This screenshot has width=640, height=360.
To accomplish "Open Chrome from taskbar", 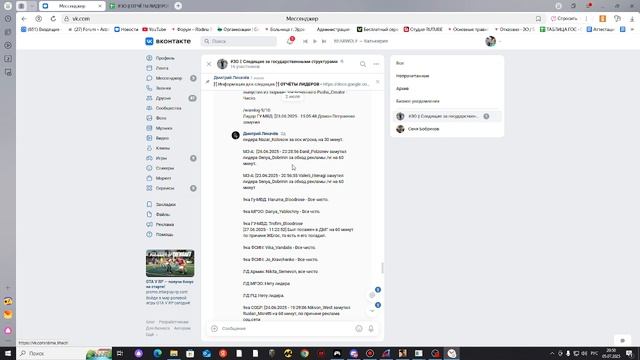I will 304,353.
